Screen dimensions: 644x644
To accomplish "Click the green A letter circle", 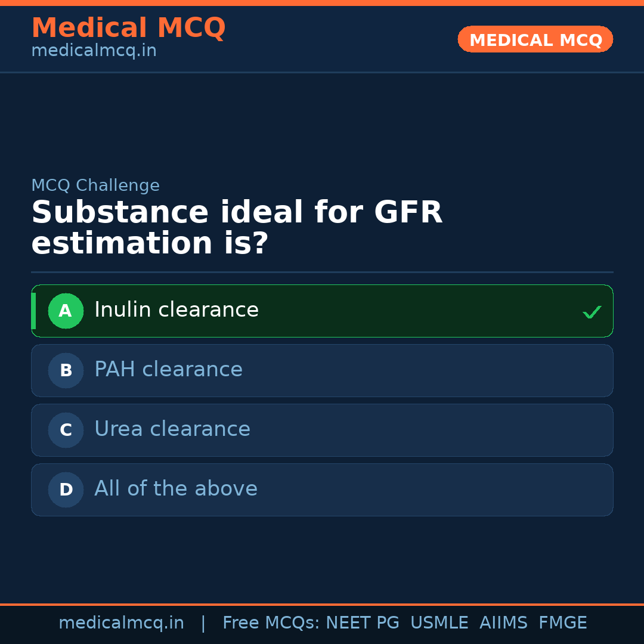I will [x=66, y=311].
